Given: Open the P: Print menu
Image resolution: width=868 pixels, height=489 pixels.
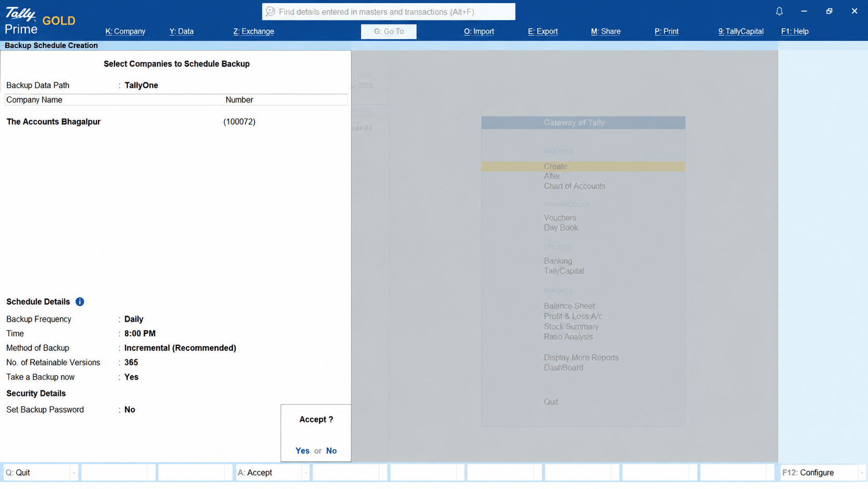Looking at the screenshot, I should [x=667, y=31].
